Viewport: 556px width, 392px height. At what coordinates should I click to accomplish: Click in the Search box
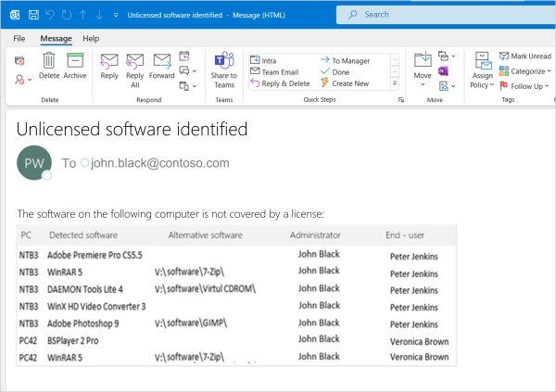pyautogui.click(x=446, y=15)
